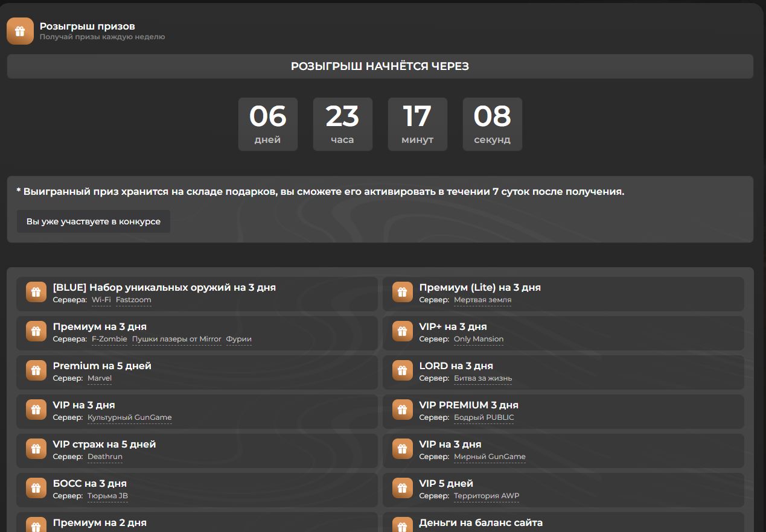Image resolution: width=766 pixels, height=532 pixels.
Task: Click gift icon for VIP страж на 5 дней
Action: [x=36, y=449]
